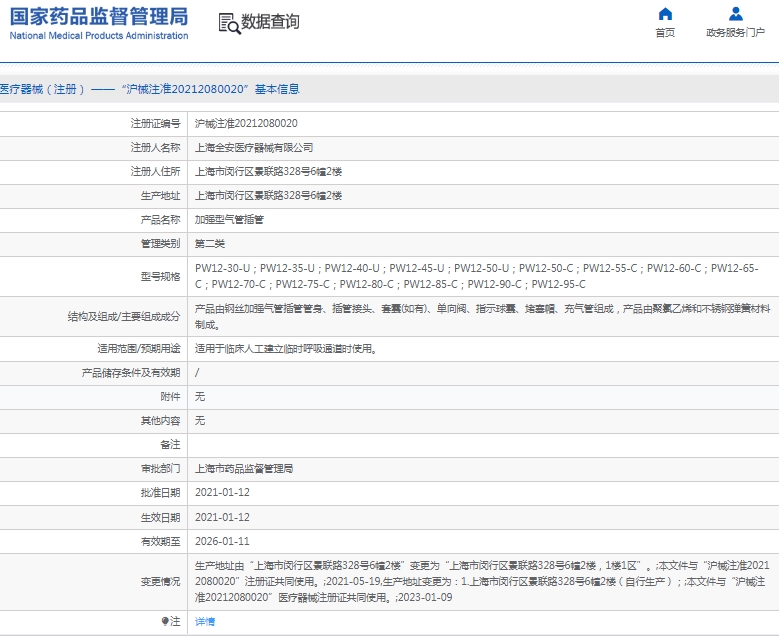Click intended use text 适用于临床人工建立

pyautogui.click(x=286, y=349)
